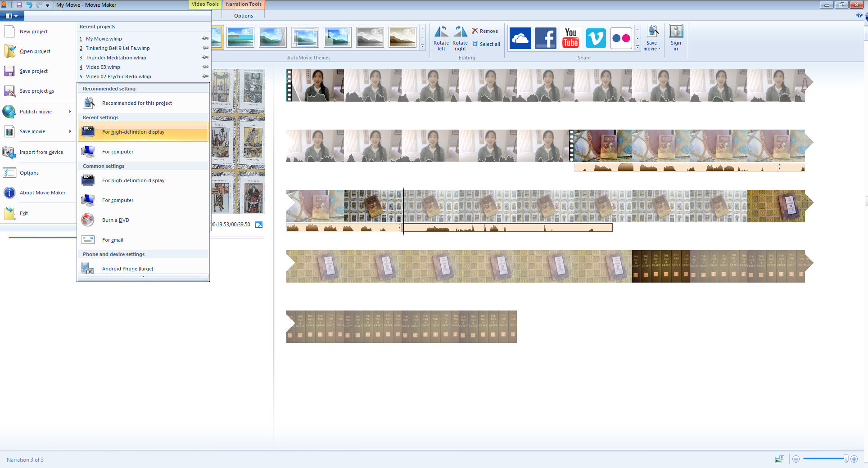Remove the selected clip
868x468 pixels.
tap(485, 31)
